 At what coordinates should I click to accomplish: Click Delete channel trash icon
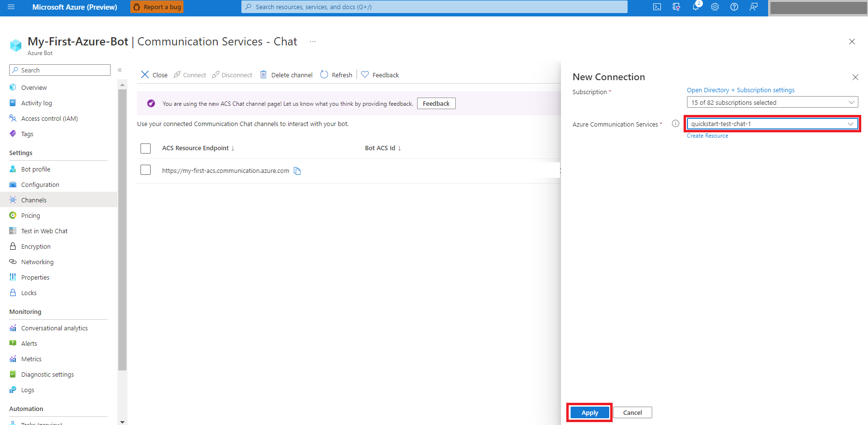[264, 75]
